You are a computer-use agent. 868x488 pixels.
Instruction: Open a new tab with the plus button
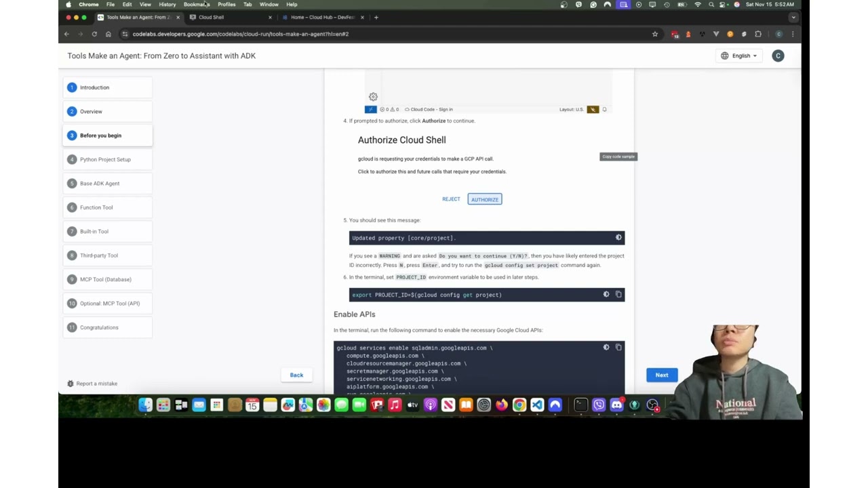(x=376, y=17)
